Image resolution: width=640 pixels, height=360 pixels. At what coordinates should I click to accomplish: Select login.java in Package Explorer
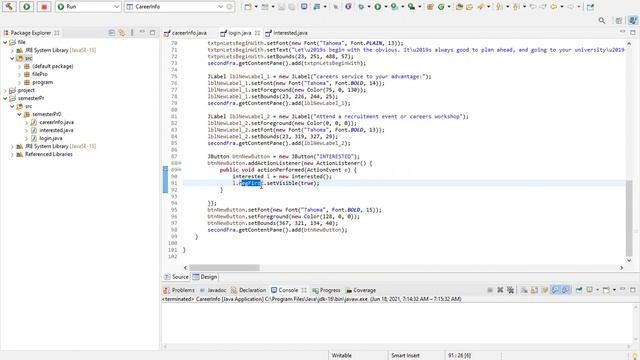51,138
